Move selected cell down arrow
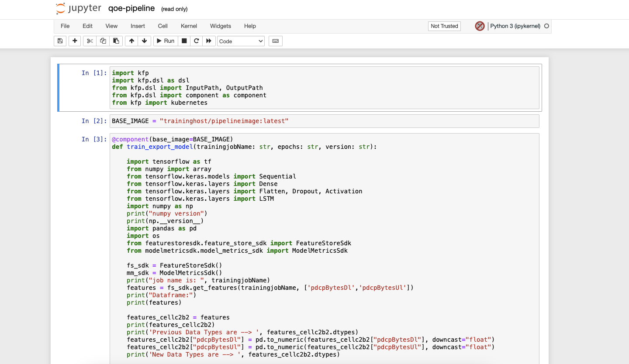This screenshot has height=364, width=629. (x=145, y=41)
